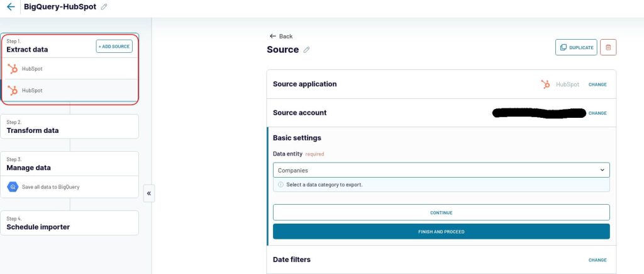
Task: Click the Date filters heading
Action: click(292, 260)
